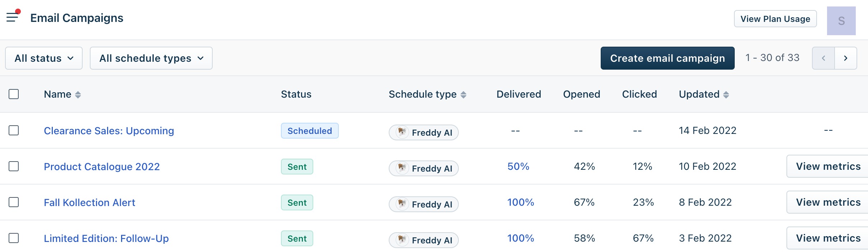Click the Create email campaign button
Viewport: 868px width, 252px height.
coord(668,58)
